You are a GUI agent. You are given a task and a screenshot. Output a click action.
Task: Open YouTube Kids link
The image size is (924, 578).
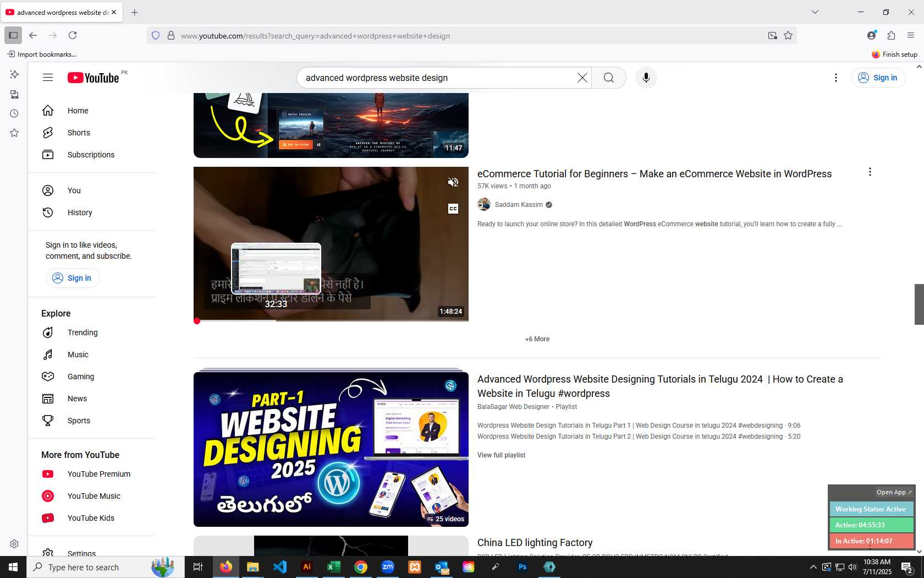(92, 518)
